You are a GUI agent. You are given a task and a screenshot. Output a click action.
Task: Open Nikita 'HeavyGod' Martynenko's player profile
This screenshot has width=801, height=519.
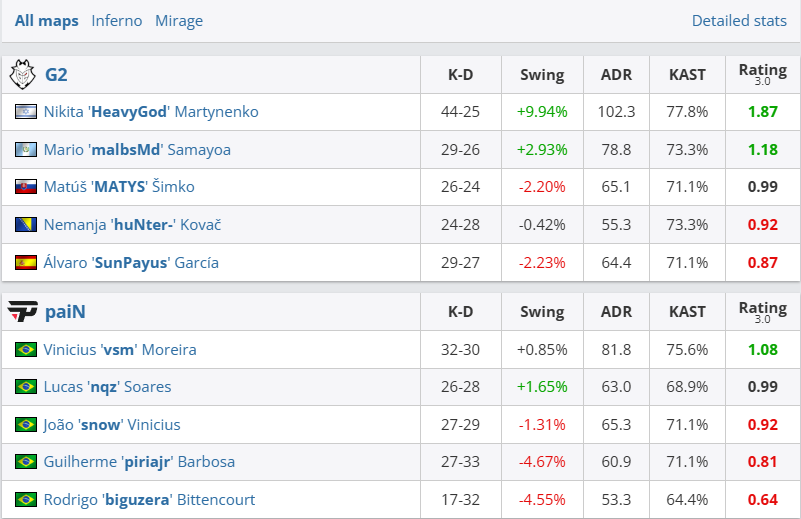[x=151, y=112]
